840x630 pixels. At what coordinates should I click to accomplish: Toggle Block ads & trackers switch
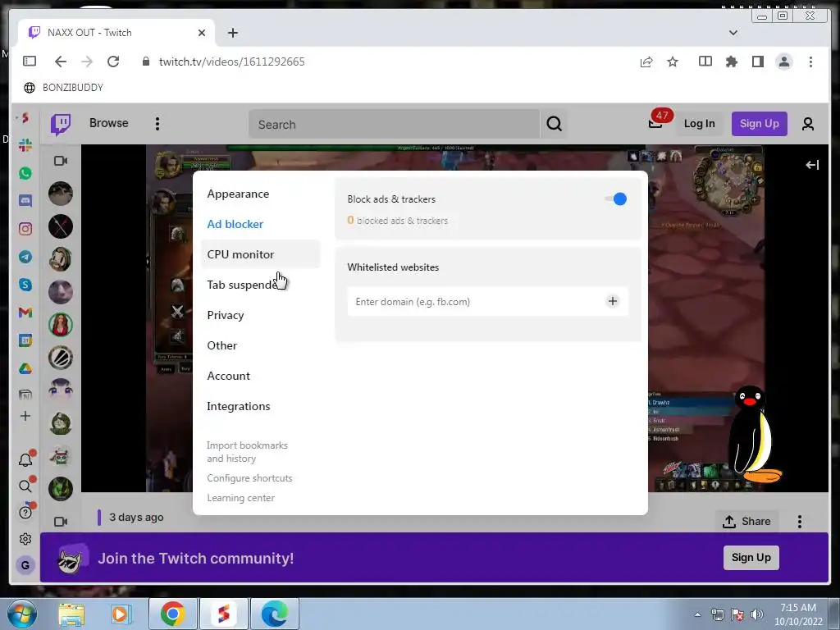615,199
